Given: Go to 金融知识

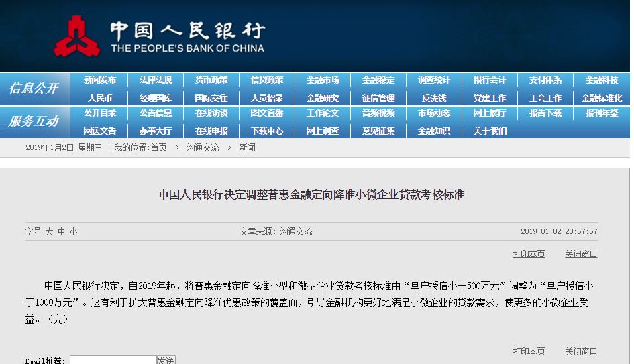Looking at the screenshot, I should pyautogui.click(x=434, y=131).
